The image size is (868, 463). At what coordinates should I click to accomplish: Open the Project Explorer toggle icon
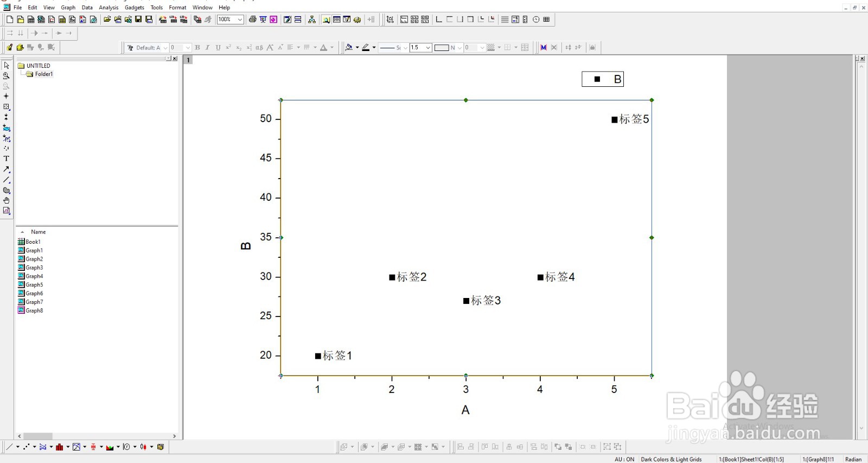pos(326,20)
